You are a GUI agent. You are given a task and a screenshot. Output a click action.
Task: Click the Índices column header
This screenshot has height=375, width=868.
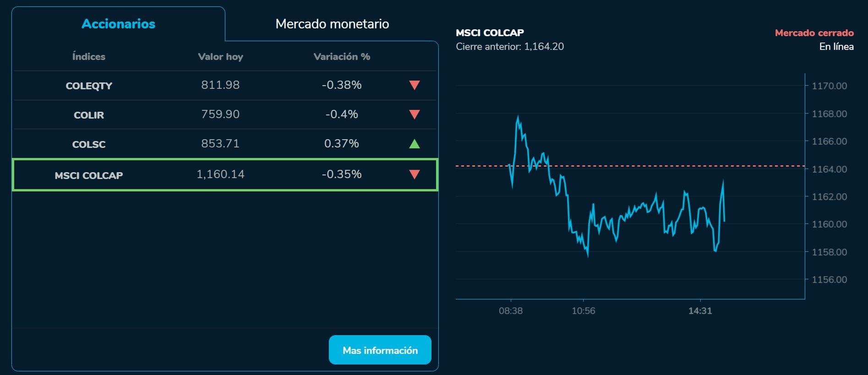89,57
